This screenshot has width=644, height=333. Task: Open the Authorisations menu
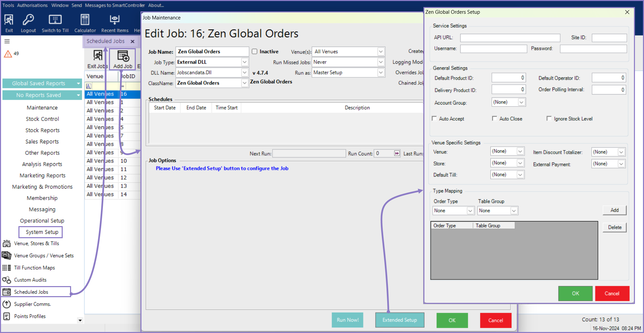pyautogui.click(x=33, y=5)
